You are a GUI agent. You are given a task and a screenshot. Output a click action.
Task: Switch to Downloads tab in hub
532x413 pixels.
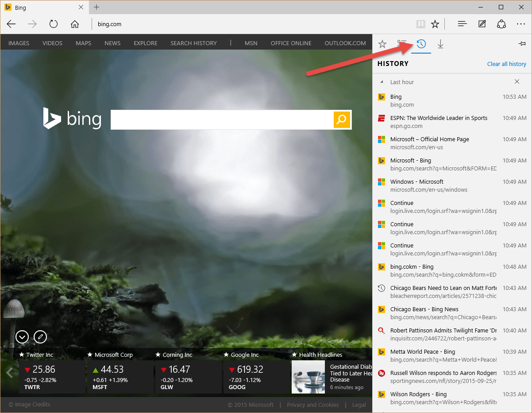(x=440, y=44)
